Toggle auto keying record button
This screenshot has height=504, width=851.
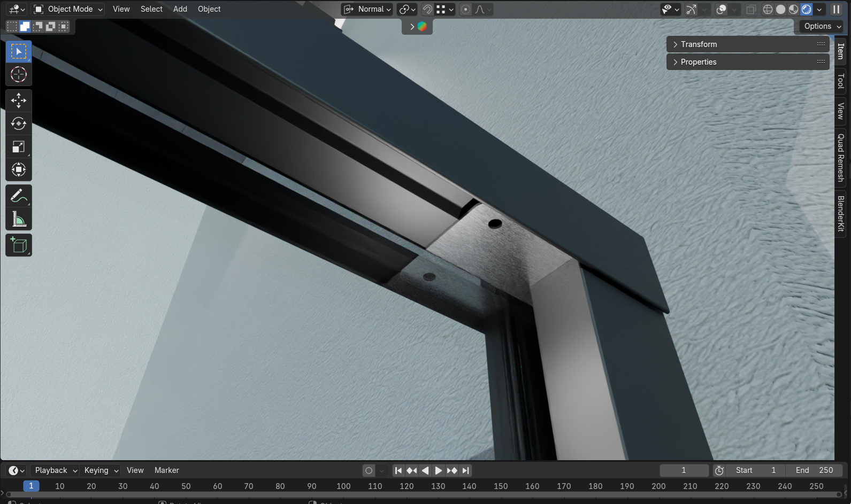click(x=369, y=470)
